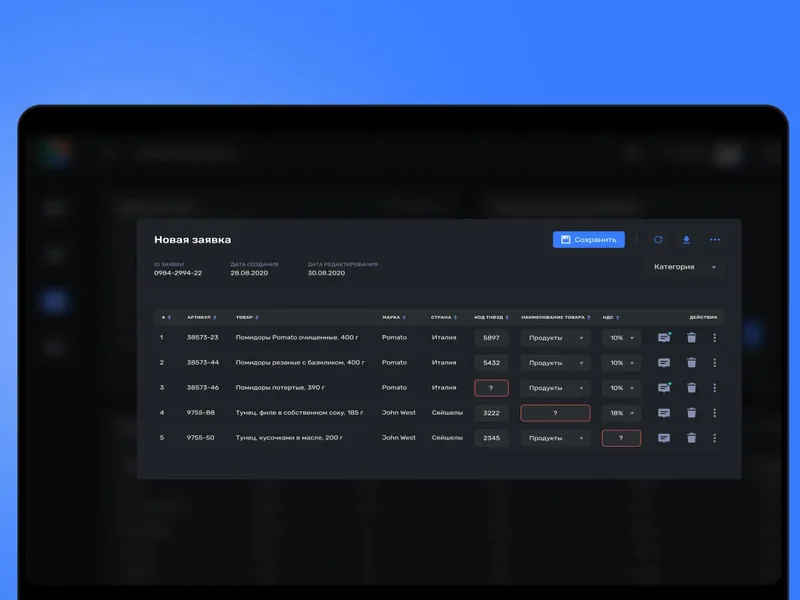Click the 3222 code field

click(x=491, y=413)
